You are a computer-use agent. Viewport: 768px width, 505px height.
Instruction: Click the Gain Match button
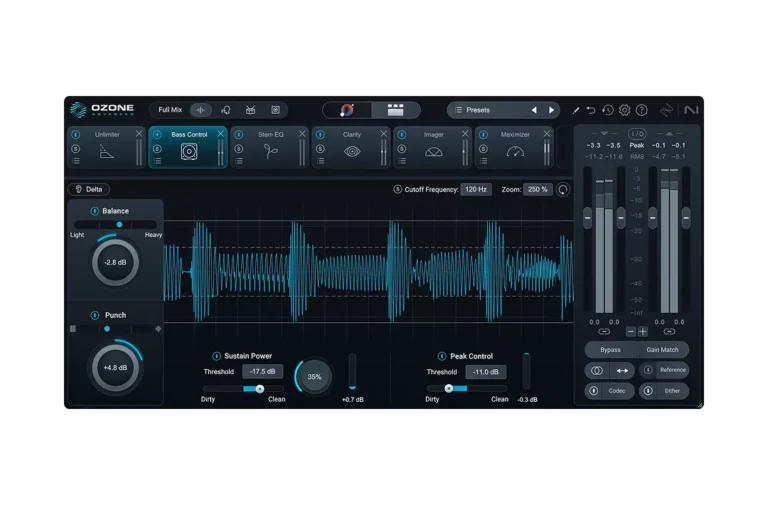coord(662,350)
